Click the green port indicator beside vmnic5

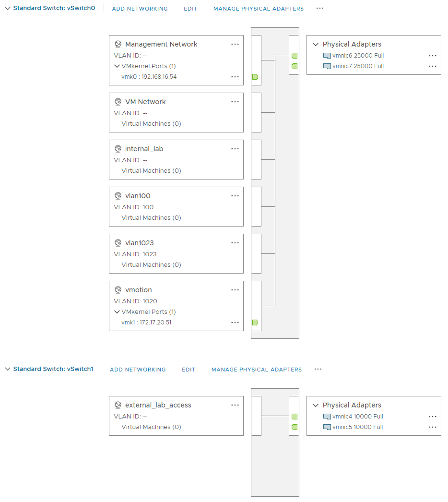coord(294,428)
